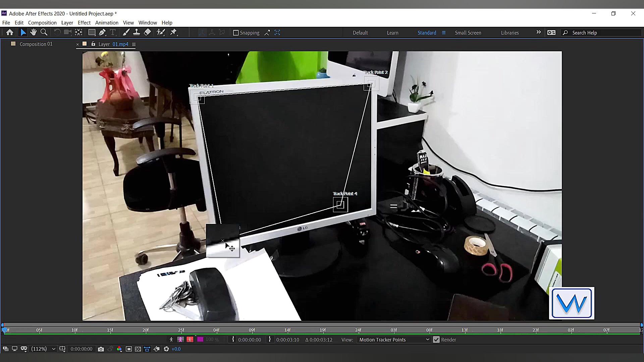Switch to the Learn workspace

(392, 33)
